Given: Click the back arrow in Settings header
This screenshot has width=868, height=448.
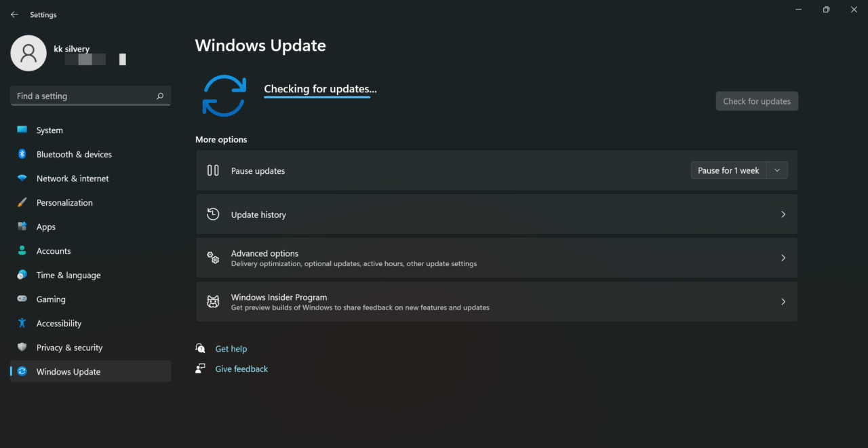Looking at the screenshot, I should (14, 14).
